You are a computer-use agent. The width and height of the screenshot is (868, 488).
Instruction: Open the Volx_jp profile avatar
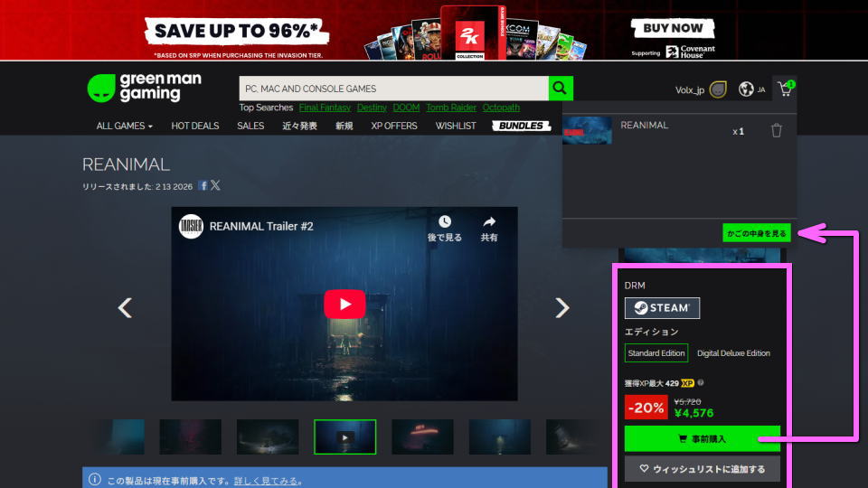717,89
